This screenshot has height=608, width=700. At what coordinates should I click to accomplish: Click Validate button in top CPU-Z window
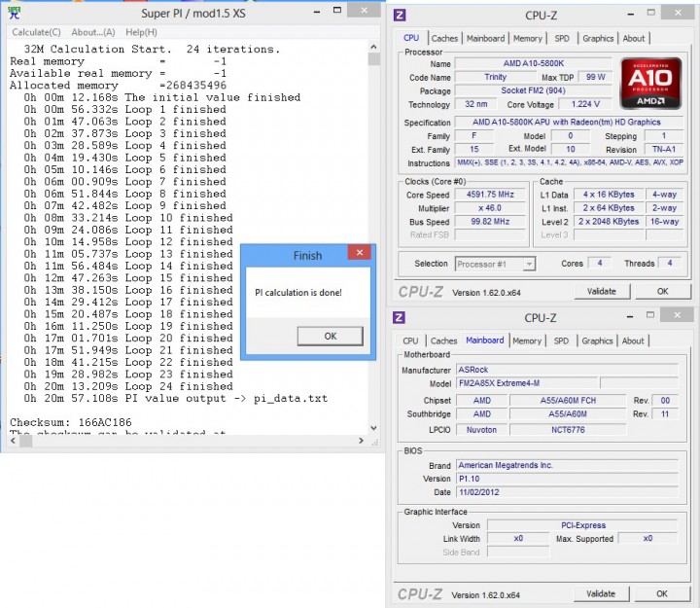tap(602, 291)
